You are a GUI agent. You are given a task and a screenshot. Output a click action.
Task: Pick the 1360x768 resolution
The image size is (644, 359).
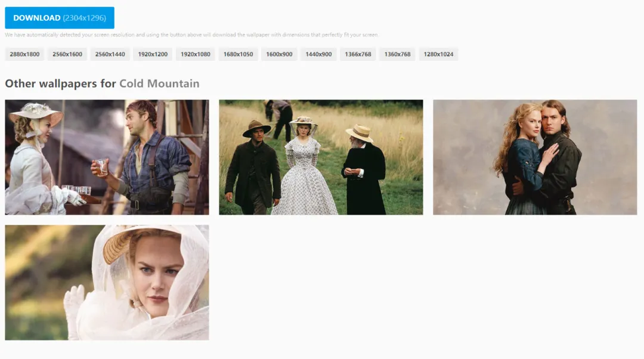point(398,54)
